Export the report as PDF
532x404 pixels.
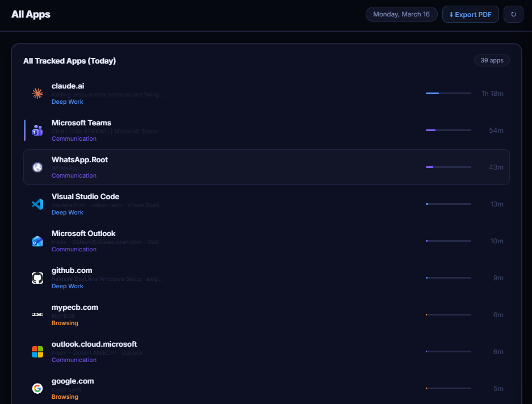pyautogui.click(x=470, y=14)
